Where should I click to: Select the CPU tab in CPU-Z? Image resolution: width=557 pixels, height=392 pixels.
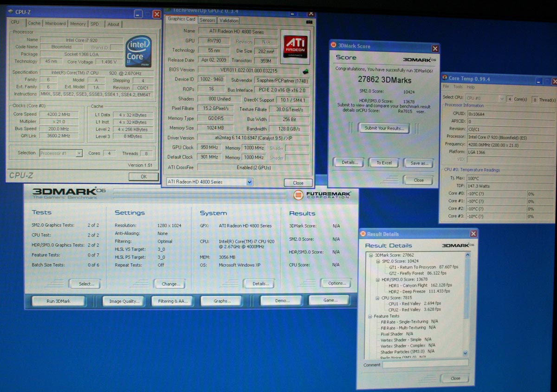click(x=16, y=22)
